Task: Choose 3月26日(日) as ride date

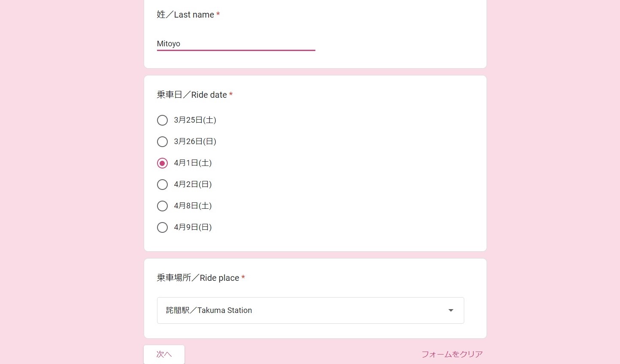Action: (x=162, y=141)
